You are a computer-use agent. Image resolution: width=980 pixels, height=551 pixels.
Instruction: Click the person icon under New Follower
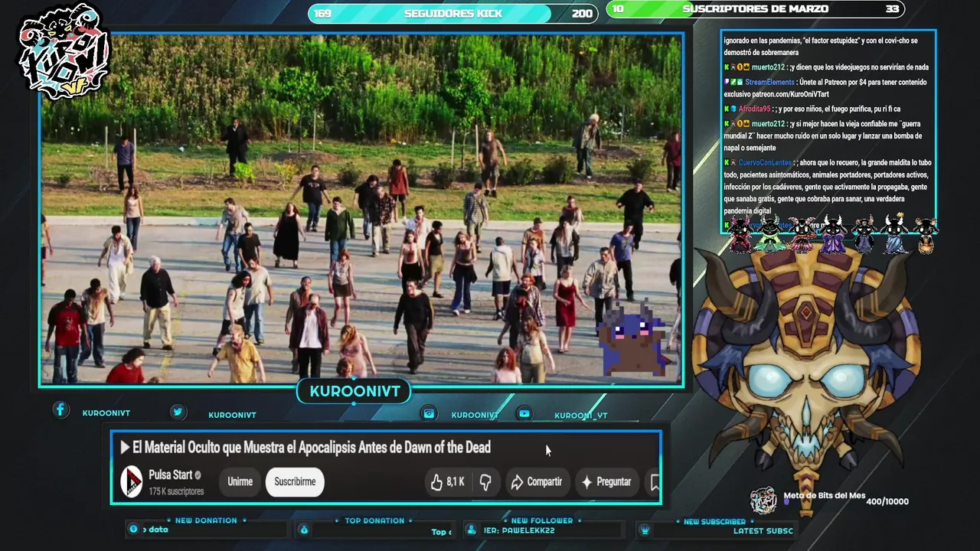pos(472,530)
